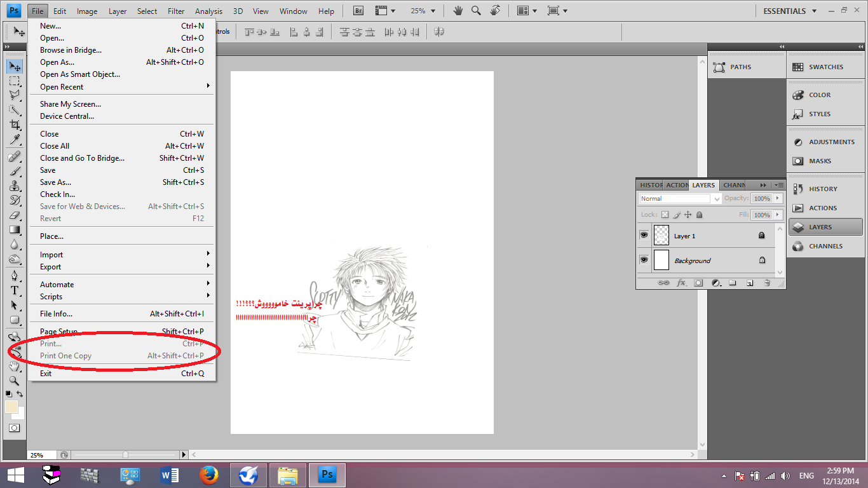Toggle lock transparent pixels

pyautogui.click(x=665, y=215)
